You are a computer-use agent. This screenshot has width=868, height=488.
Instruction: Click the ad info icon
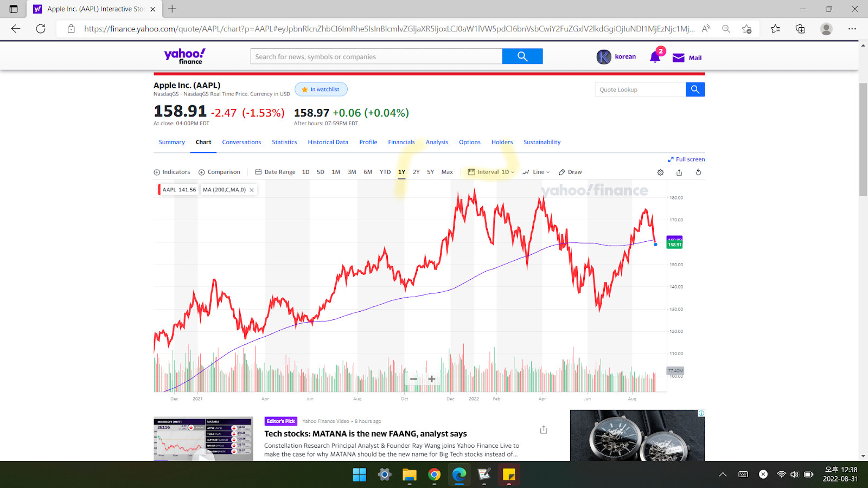coord(701,413)
